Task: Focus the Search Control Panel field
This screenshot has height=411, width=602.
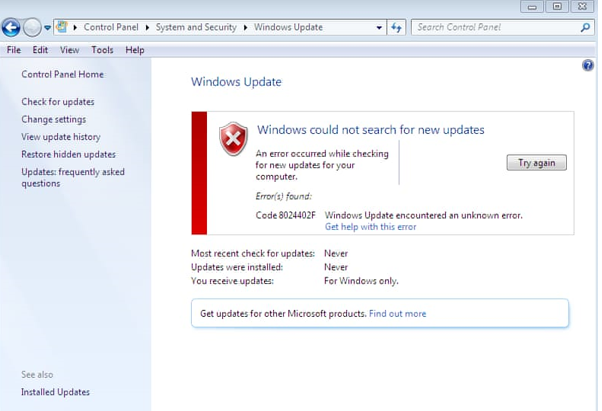Action: [x=495, y=28]
